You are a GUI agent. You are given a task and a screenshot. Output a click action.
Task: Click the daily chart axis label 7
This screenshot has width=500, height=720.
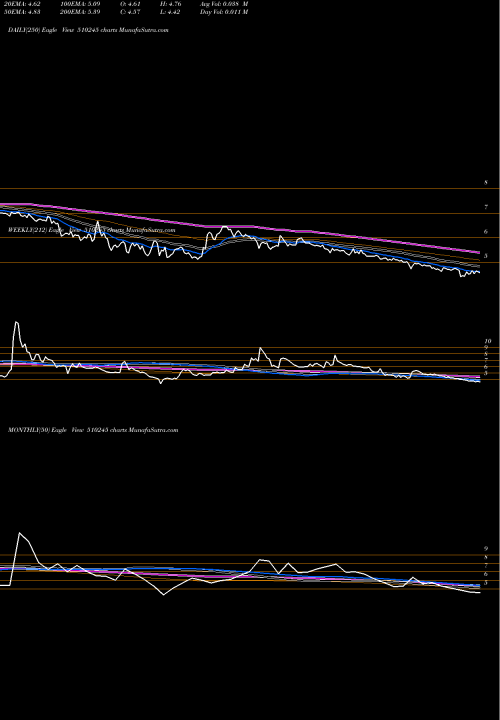(x=486, y=207)
